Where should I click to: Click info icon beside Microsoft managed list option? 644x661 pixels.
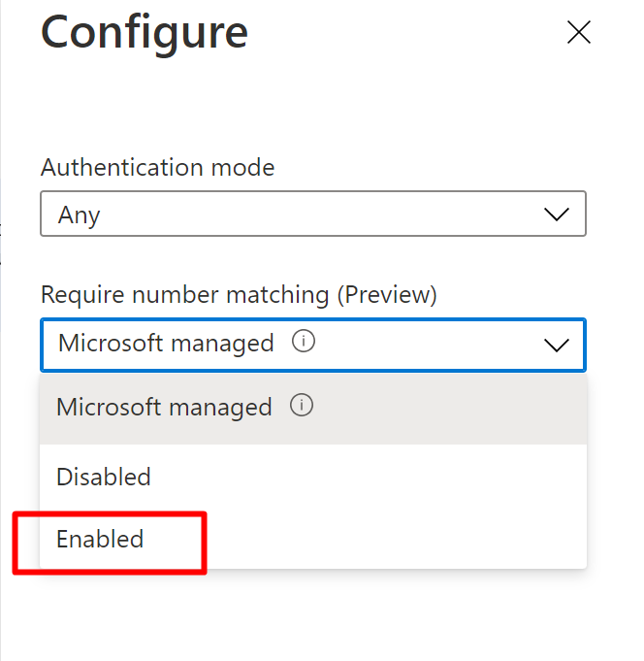click(x=302, y=407)
